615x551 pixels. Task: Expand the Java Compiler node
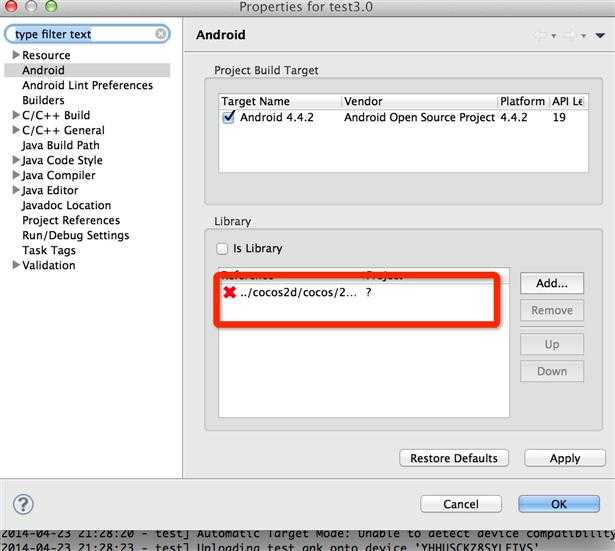pos(16,175)
